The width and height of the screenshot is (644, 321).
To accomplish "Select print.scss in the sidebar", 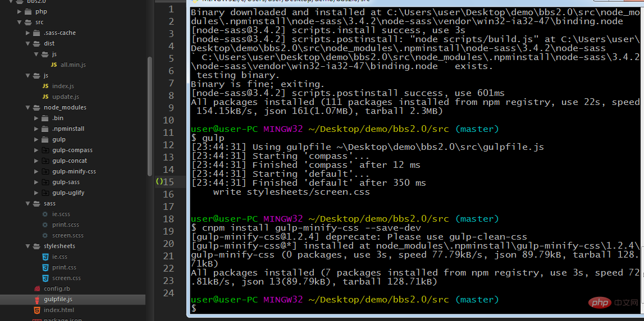I will coord(65,225).
